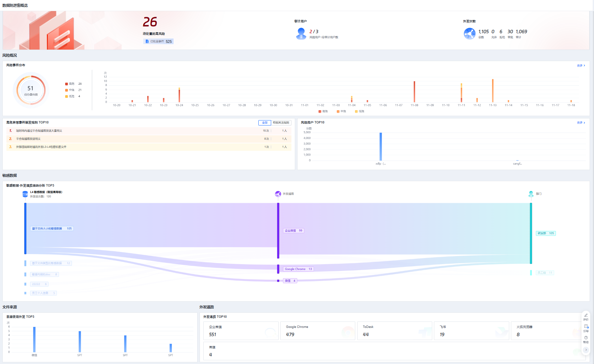
Task: Click the 企业微信 551 channel card
Action: point(241,331)
